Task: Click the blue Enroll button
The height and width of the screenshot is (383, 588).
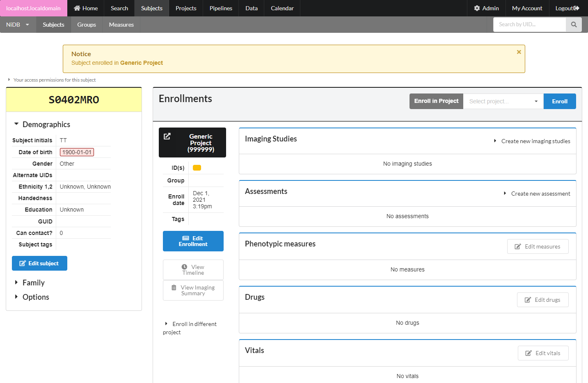Action: coord(559,101)
